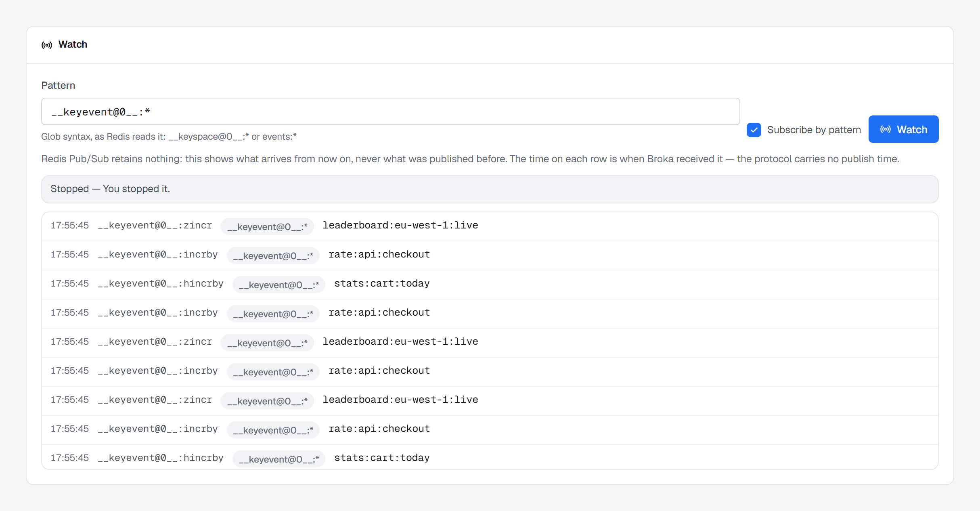The image size is (980, 511).
Task: Click the topmost row's __keyevent@0__:zincr channel
Action: click(155, 225)
